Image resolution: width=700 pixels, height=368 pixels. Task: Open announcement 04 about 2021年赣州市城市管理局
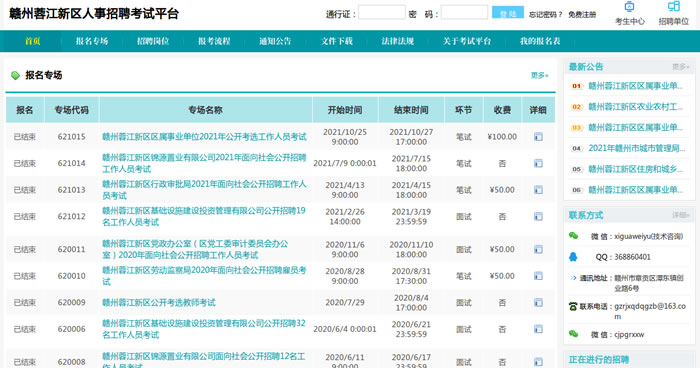(636, 148)
